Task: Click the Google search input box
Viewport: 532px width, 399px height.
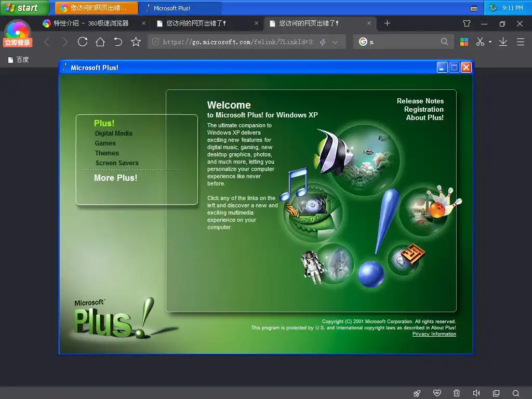Action: pyautogui.click(x=404, y=42)
